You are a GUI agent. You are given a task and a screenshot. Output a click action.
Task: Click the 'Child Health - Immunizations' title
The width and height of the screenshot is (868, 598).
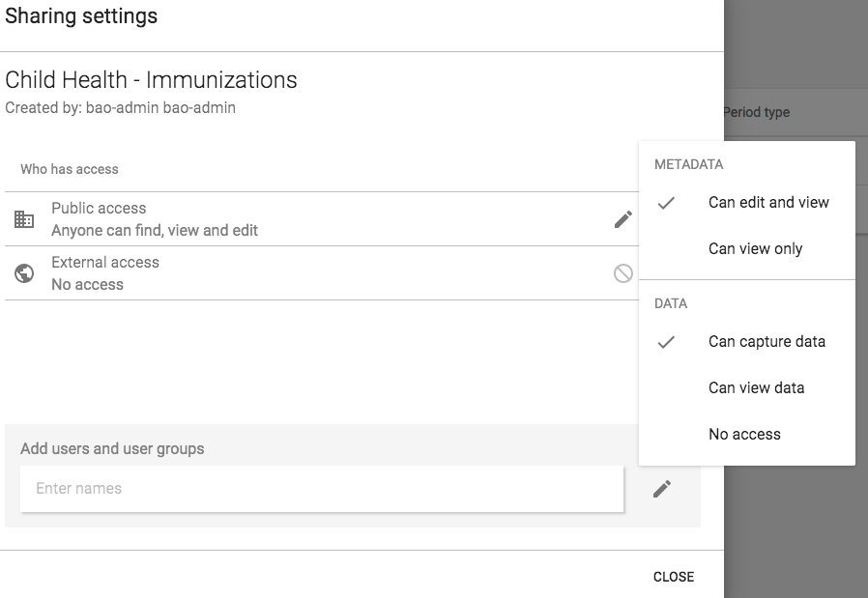[x=152, y=80]
